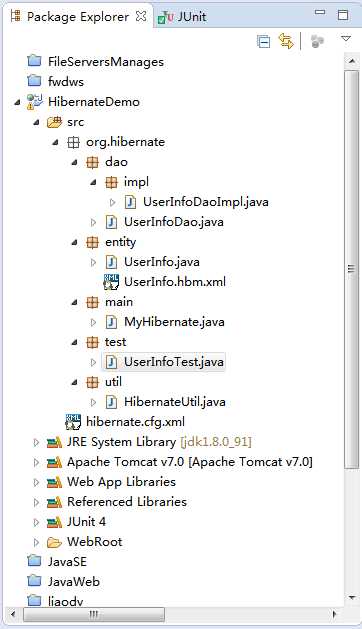Collapse the main package

[75, 302]
